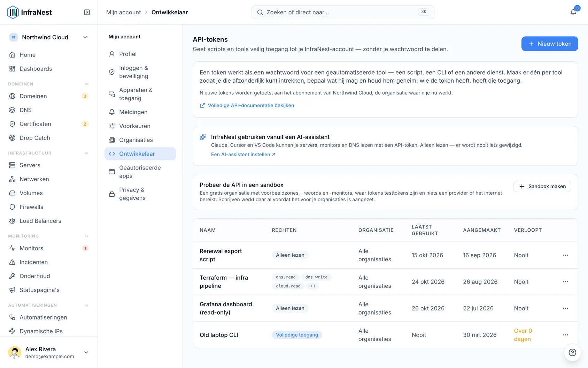This screenshot has height=368, width=588.
Task: Click the Volledige toegang permission badge
Action: [297, 335]
